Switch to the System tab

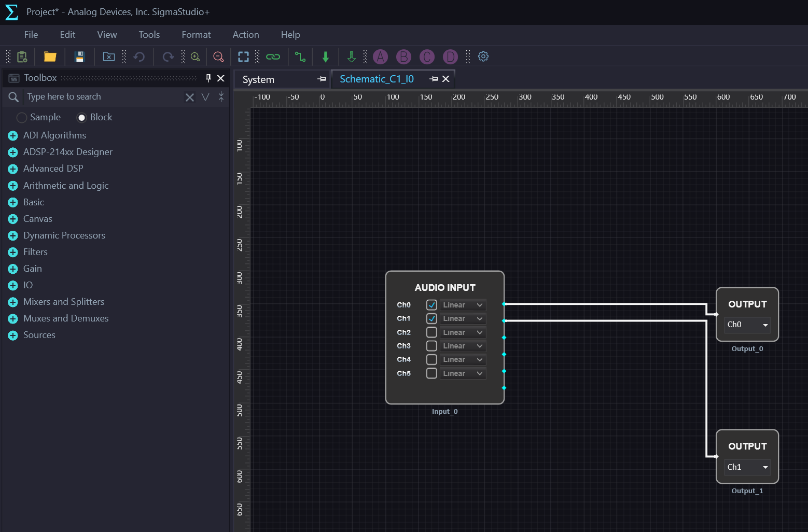click(x=258, y=79)
